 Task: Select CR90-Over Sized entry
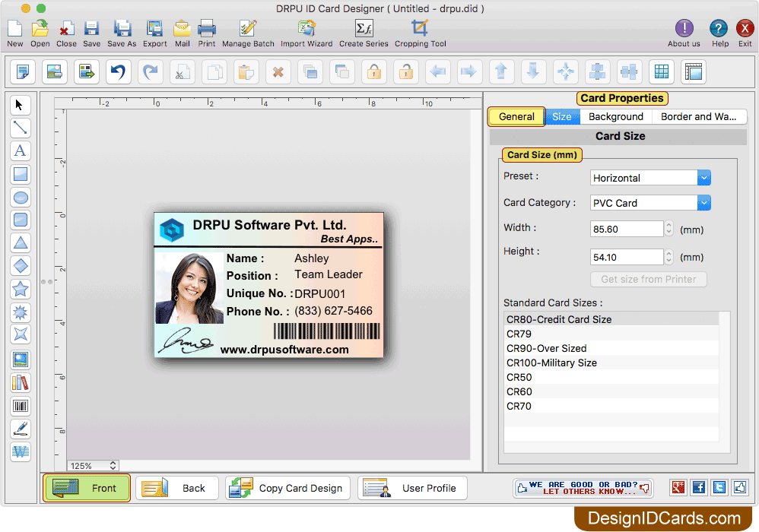(x=611, y=348)
